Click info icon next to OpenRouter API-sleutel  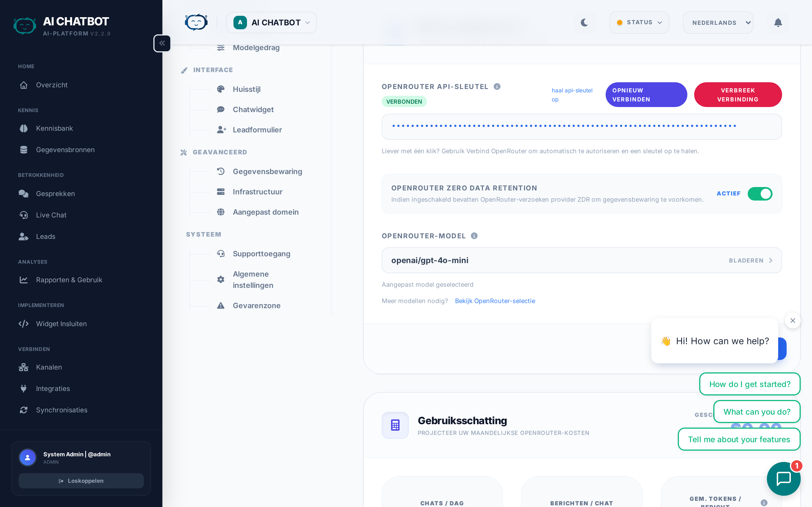[497, 86]
